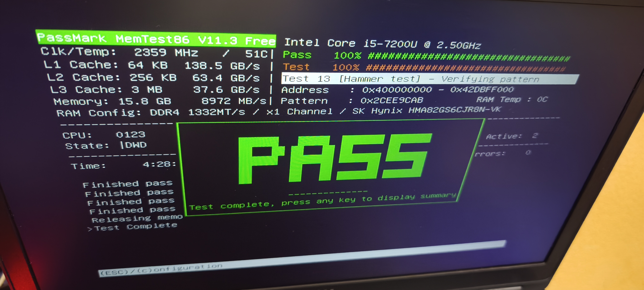Click the Clk/Temp 2359 MHz reading
The image size is (644, 290).
[x=166, y=53]
